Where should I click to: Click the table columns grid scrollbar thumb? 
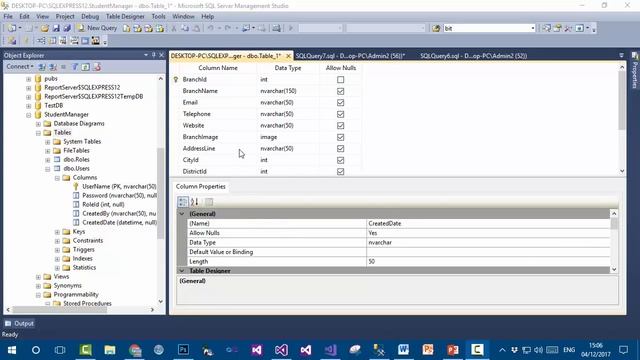click(622, 101)
